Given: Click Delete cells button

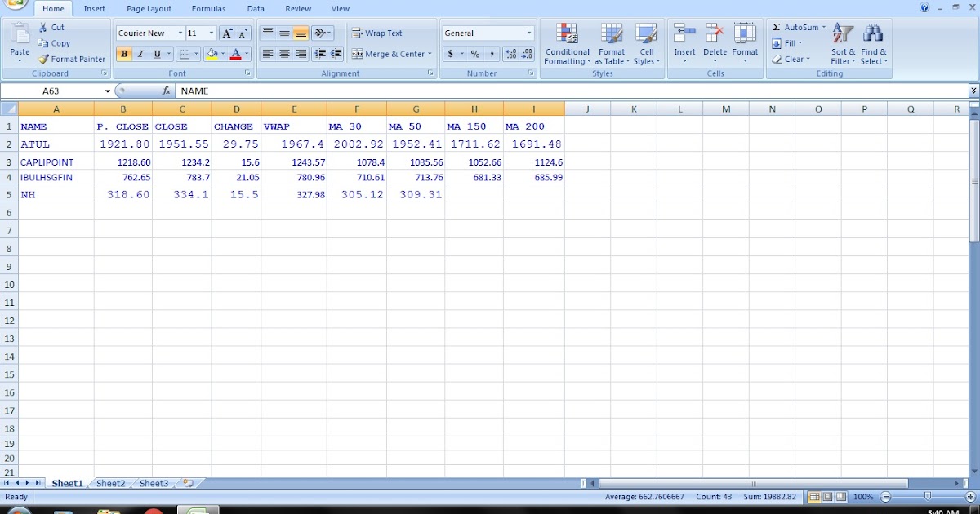Looking at the screenshot, I should [715, 44].
